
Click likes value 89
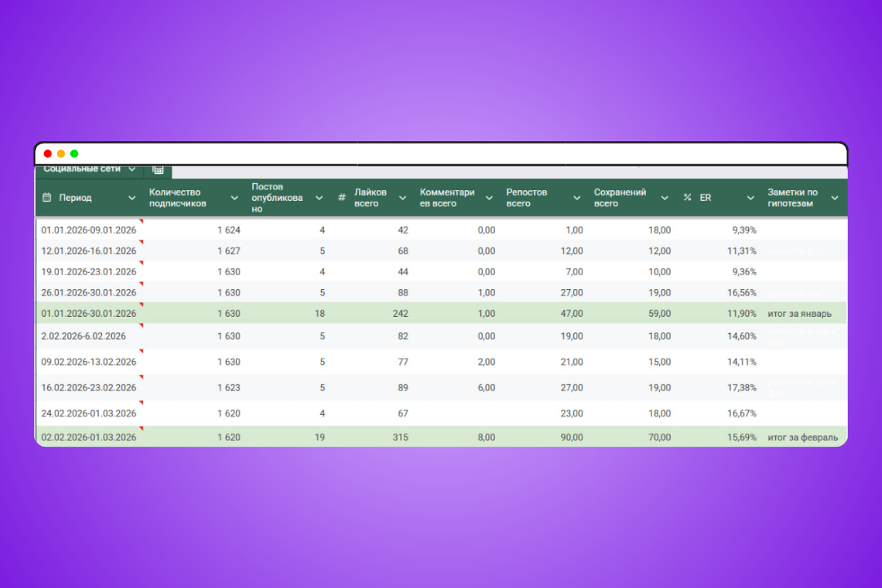403,388
